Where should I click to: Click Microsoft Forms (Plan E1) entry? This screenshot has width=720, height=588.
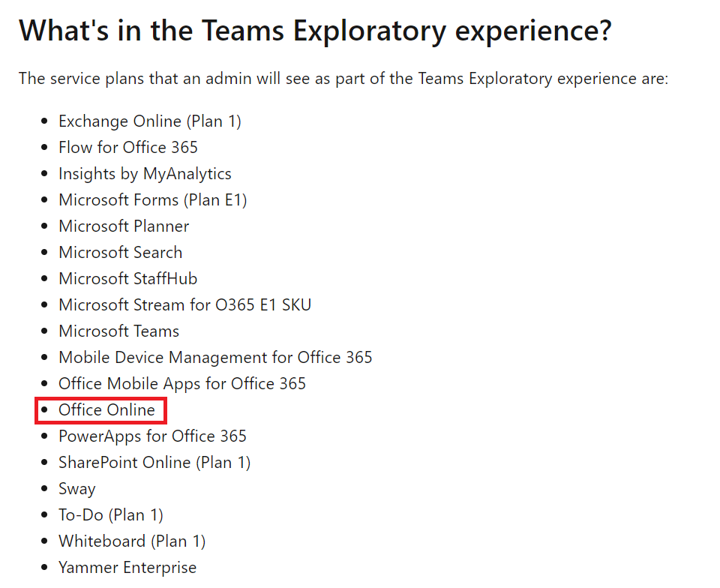[153, 200]
